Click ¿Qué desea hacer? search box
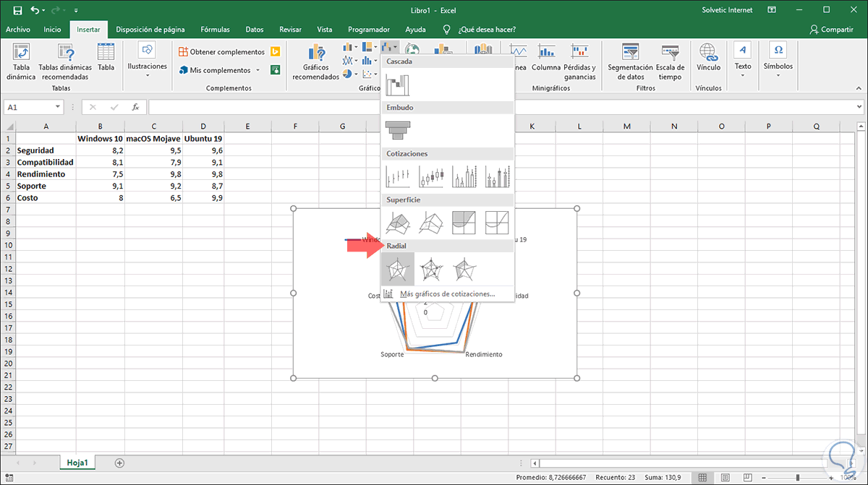 488,30
